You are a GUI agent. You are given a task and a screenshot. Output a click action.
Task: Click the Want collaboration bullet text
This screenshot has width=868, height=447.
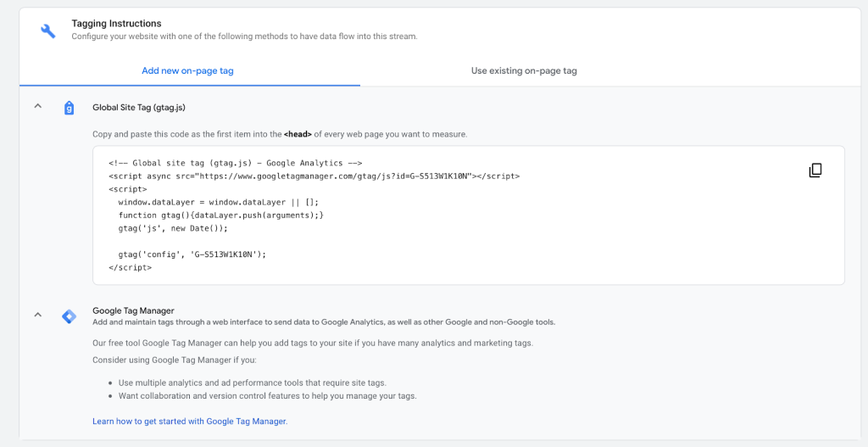[267, 396]
